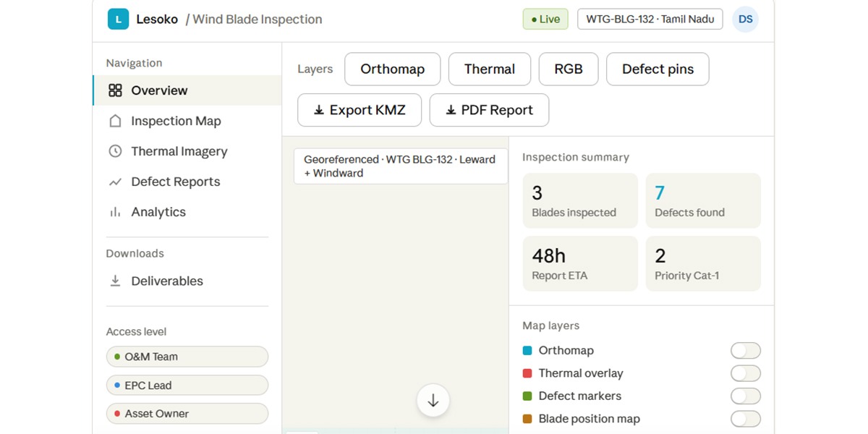Enable the Blade position map toggle
This screenshot has height=434, width=868.
746,419
